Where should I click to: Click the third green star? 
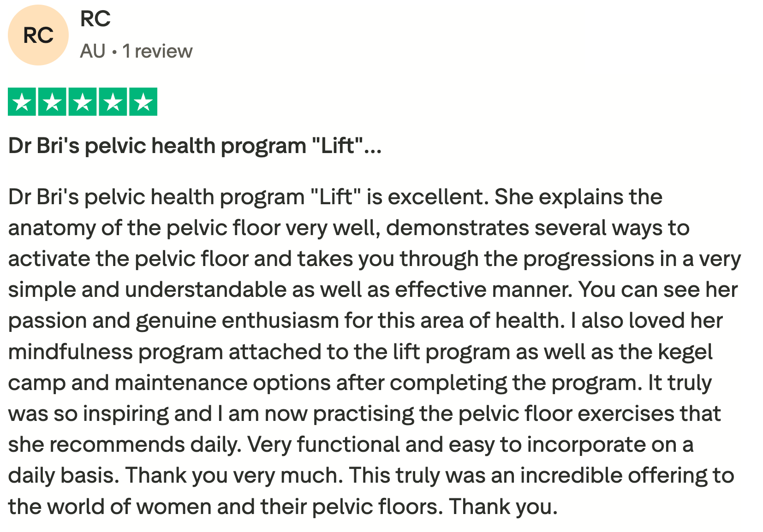[x=83, y=101]
